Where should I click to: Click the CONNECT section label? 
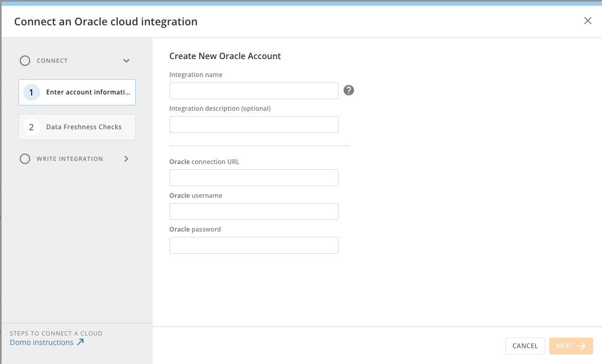click(52, 61)
